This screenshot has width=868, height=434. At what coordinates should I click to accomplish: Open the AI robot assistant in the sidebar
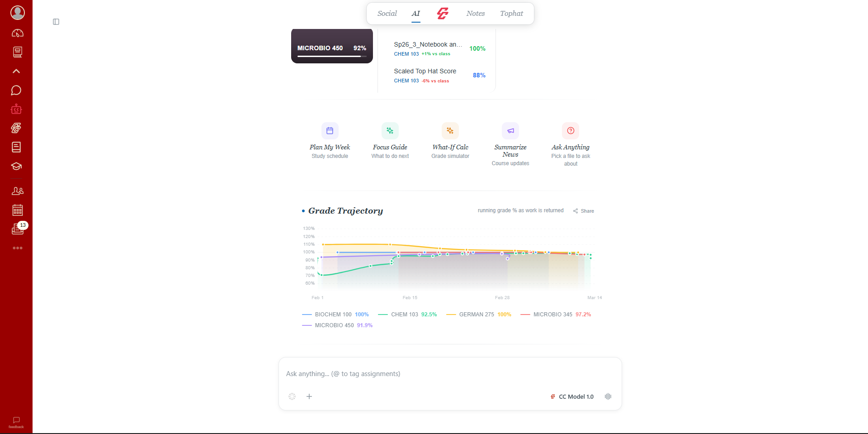[x=16, y=109]
